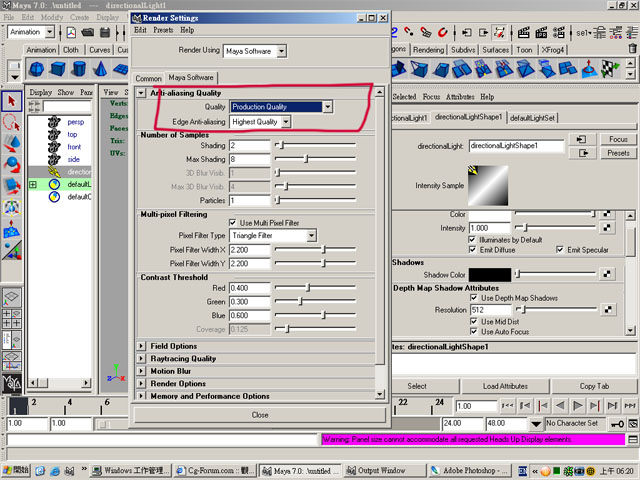Click Intensity map checker button

607,228
